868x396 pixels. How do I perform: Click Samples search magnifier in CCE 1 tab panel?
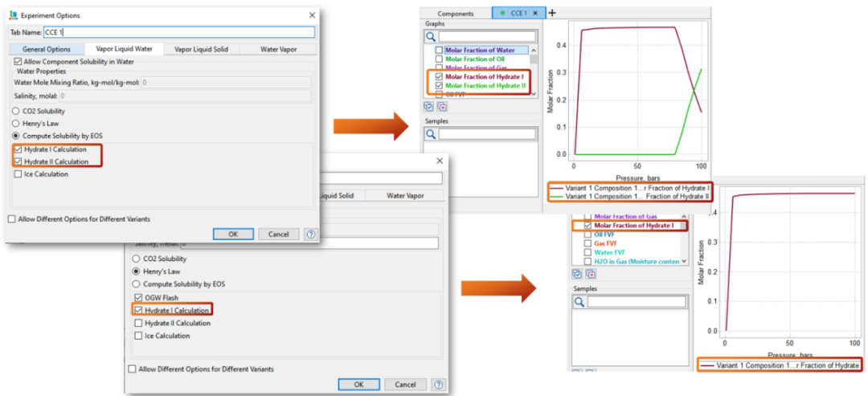coord(431,134)
